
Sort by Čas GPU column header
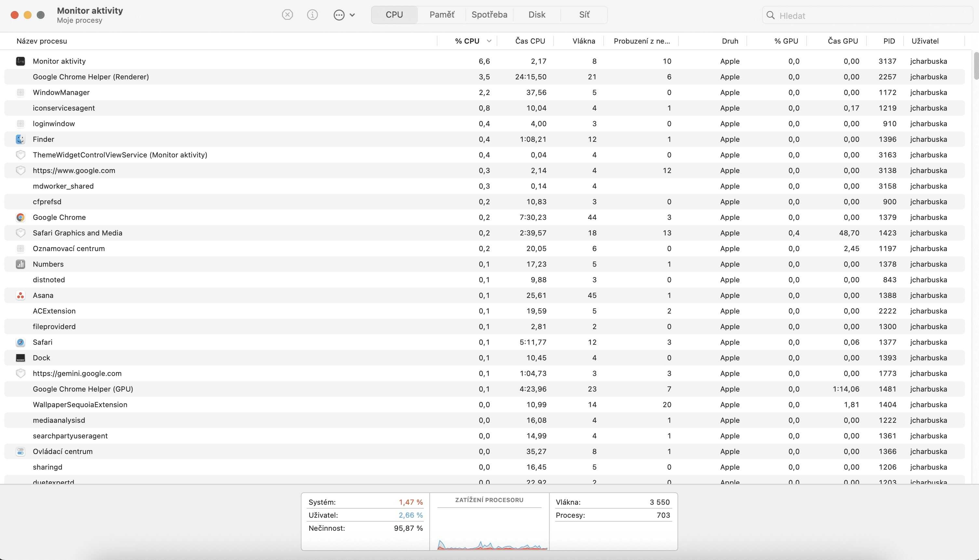pos(843,41)
